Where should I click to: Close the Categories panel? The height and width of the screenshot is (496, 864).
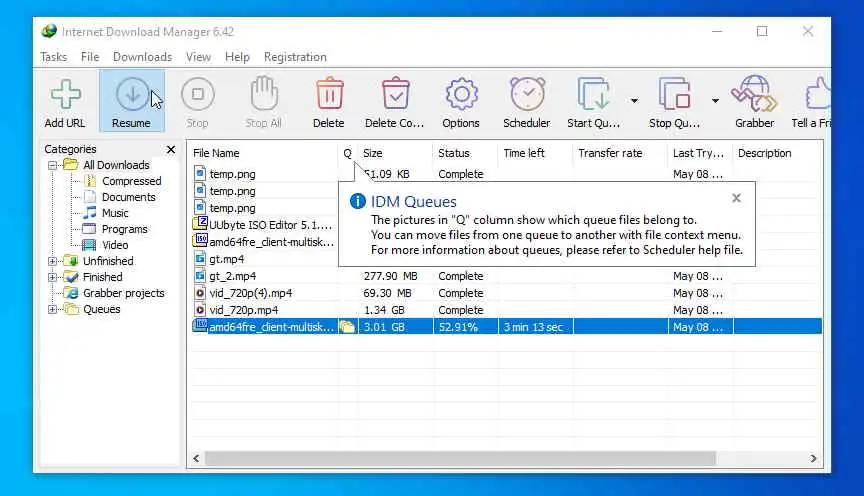tap(171, 149)
